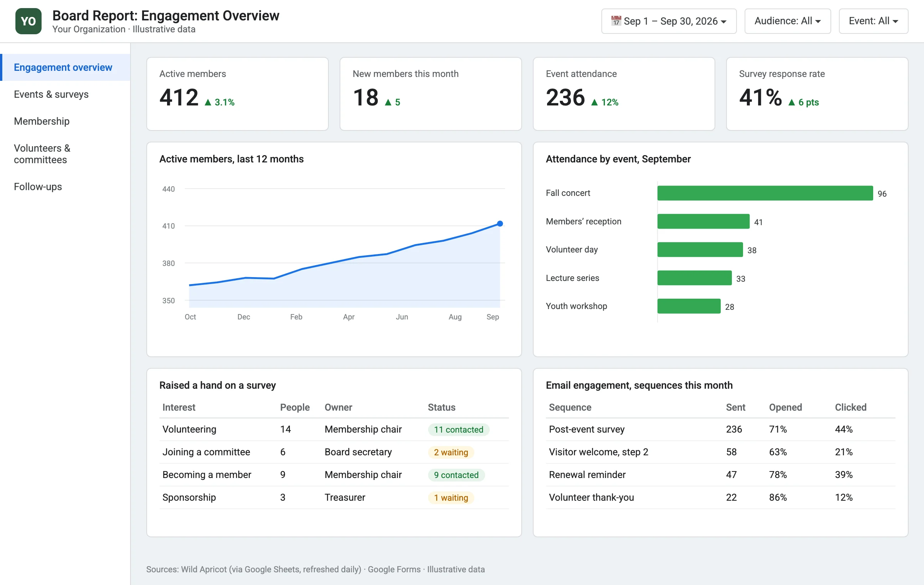Click the Volunteer day bar
924x585 pixels.
click(700, 249)
